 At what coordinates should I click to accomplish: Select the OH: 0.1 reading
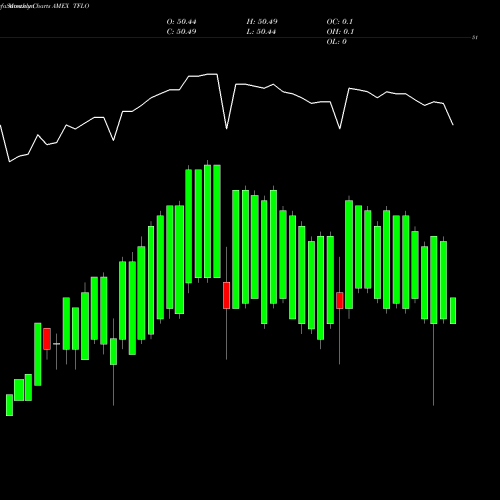pyautogui.click(x=340, y=32)
